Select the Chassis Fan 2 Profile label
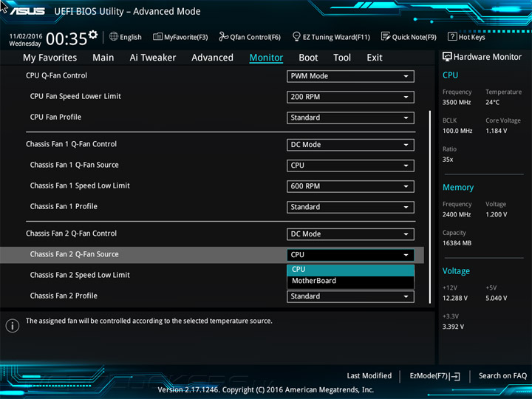Screen dimensions: 532x399 (x=64, y=296)
